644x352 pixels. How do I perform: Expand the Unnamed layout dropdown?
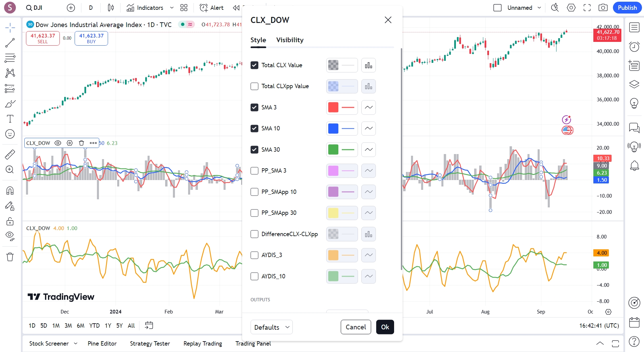(539, 8)
